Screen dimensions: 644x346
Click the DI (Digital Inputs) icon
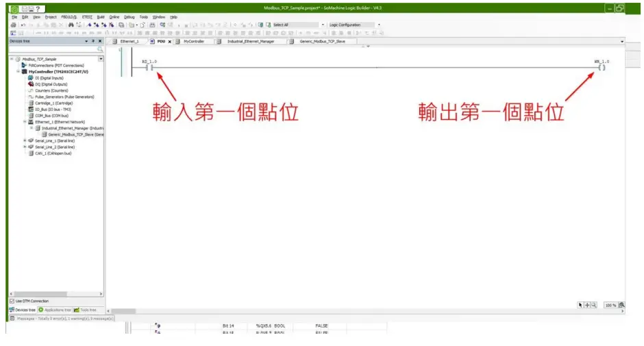pos(31,77)
